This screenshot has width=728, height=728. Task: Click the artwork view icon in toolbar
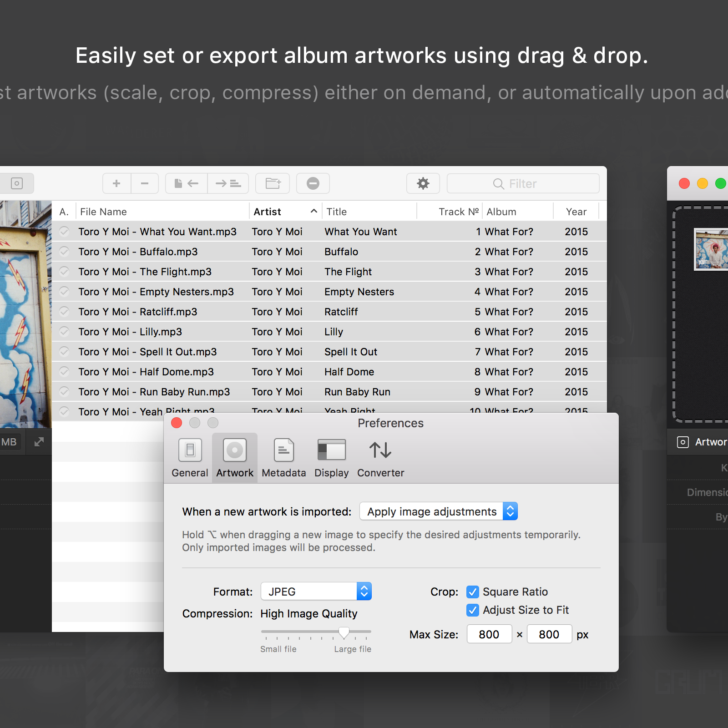point(17,183)
